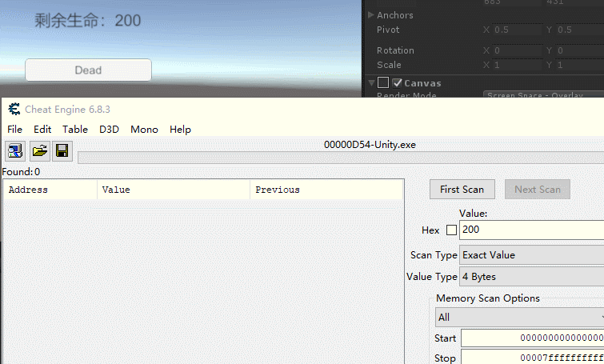Image resolution: width=604 pixels, height=364 pixels.
Task: Click the Stop address input field
Action: 532,357
